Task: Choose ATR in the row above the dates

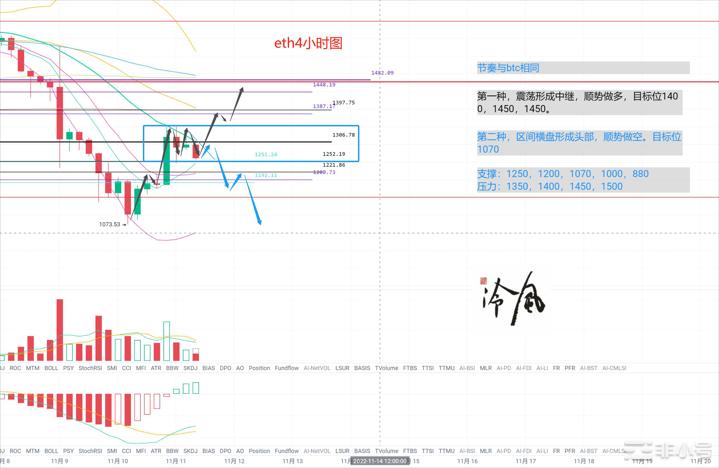Action: coord(156,451)
